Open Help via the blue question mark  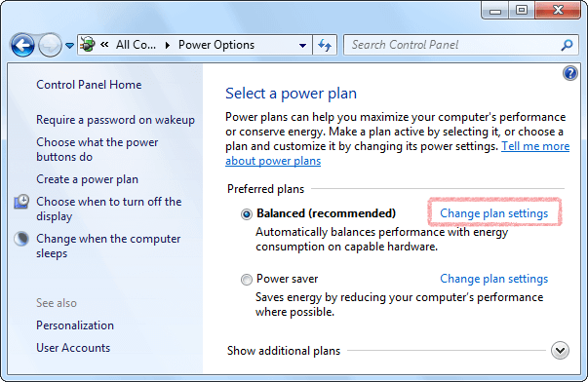(570, 73)
